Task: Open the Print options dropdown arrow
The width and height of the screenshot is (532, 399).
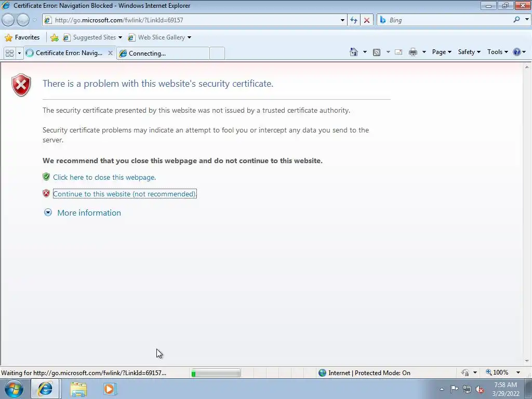Action: coord(424,52)
